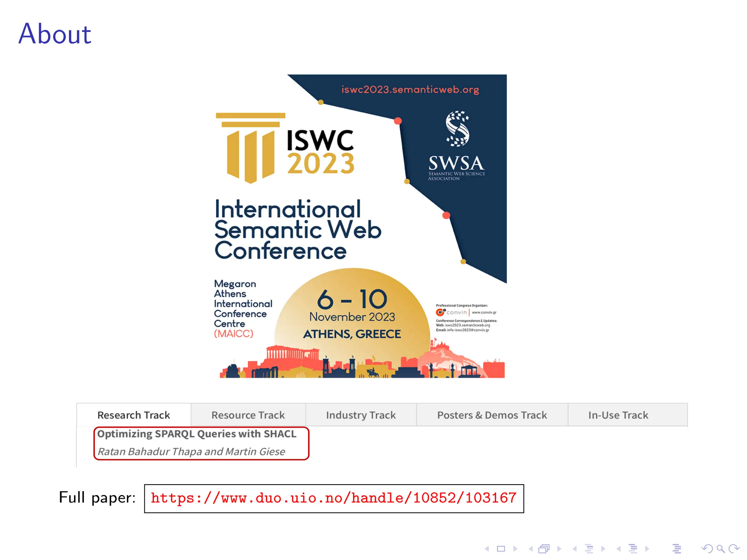The width and height of the screenshot is (747, 560).
Task: Go to next section arrow in navigation bar
Action: point(647,549)
